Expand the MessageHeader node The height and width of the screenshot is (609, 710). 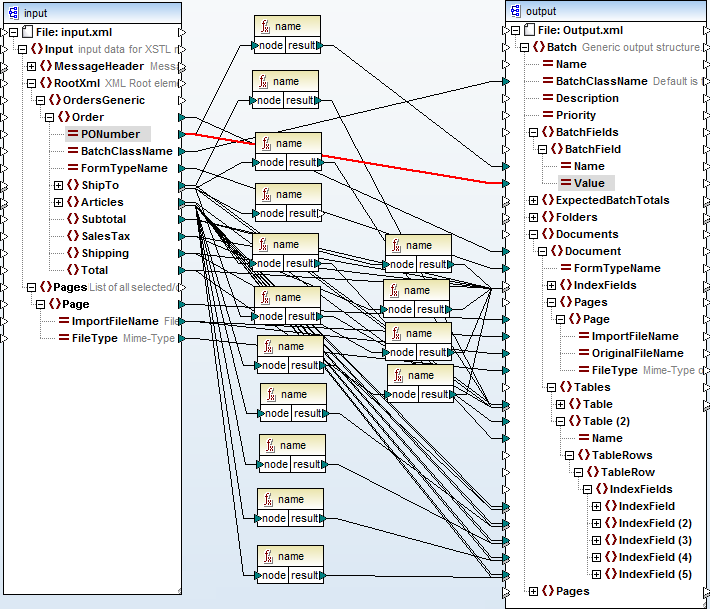[32, 66]
